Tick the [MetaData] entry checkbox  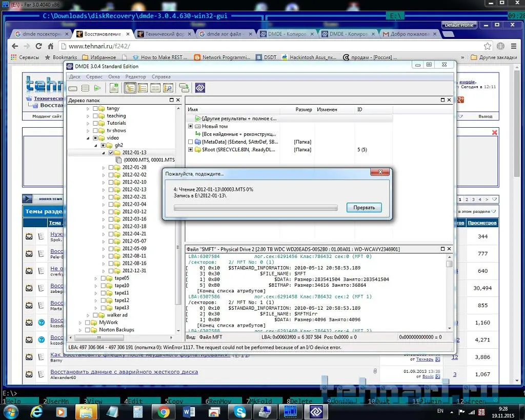[191, 142]
